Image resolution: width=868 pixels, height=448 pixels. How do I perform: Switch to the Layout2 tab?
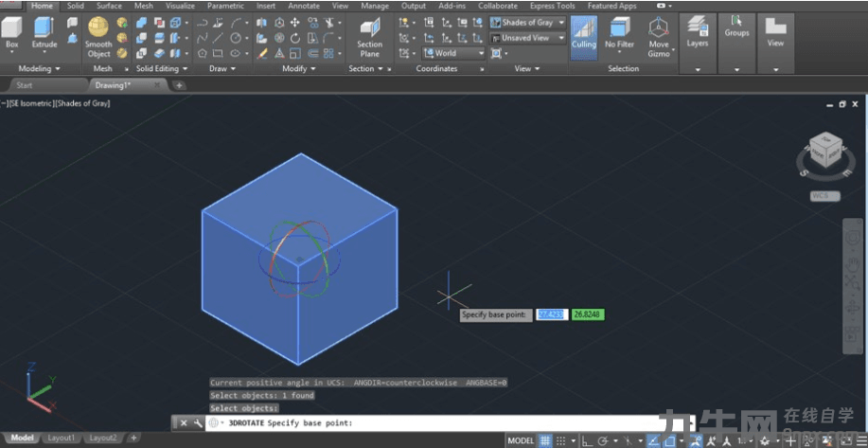pyautogui.click(x=103, y=438)
